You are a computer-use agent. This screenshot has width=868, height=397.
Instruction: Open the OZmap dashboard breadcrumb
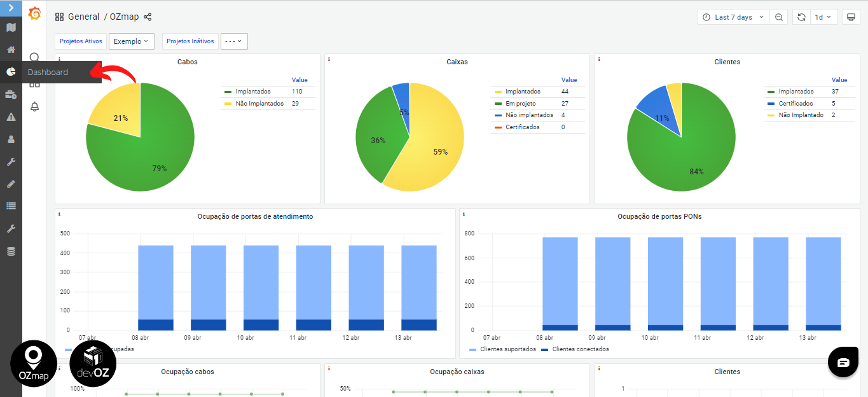tap(124, 17)
